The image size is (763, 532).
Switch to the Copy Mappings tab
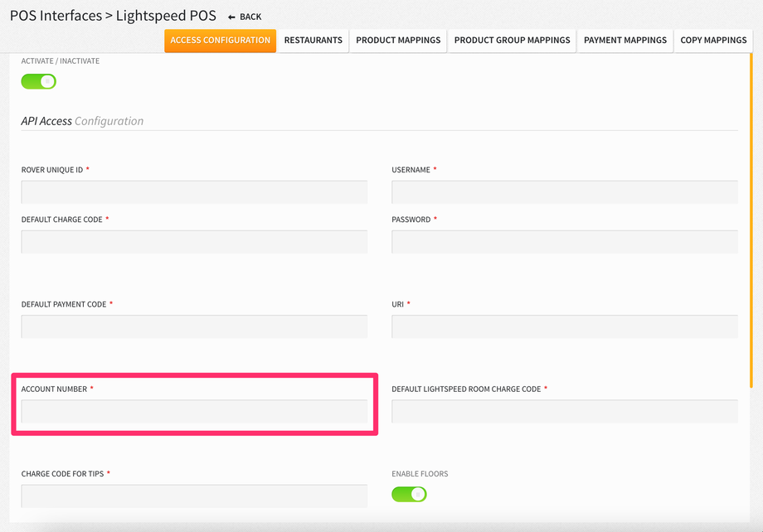[713, 41]
